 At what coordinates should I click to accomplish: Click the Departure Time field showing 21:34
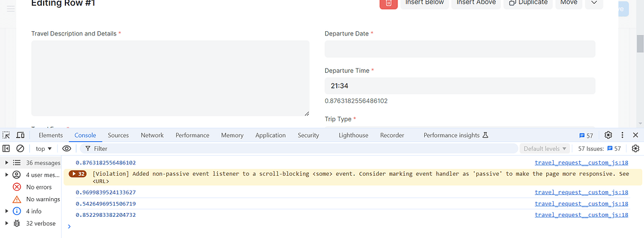(460, 86)
